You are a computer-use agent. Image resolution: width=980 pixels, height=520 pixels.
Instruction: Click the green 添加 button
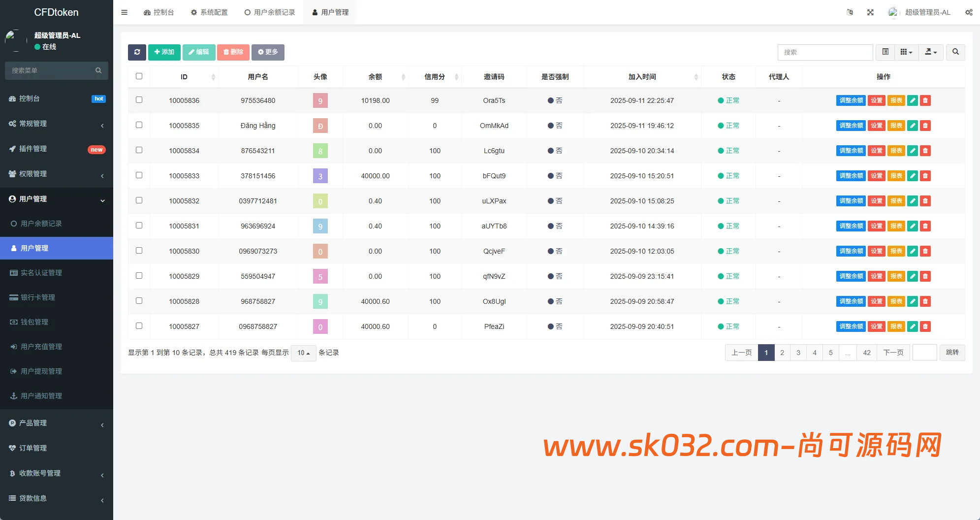(x=164, y=52)
